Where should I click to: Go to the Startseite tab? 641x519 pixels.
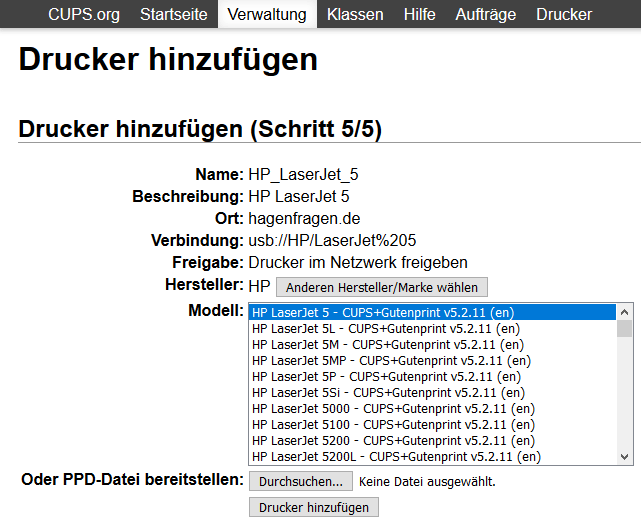pyautogui.click(x=174, y=14)
